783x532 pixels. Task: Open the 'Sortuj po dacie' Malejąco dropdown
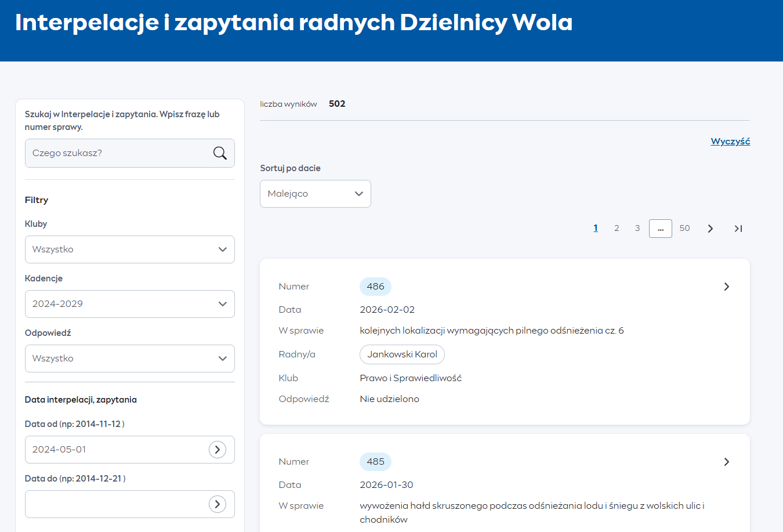(x=315, y=194)
